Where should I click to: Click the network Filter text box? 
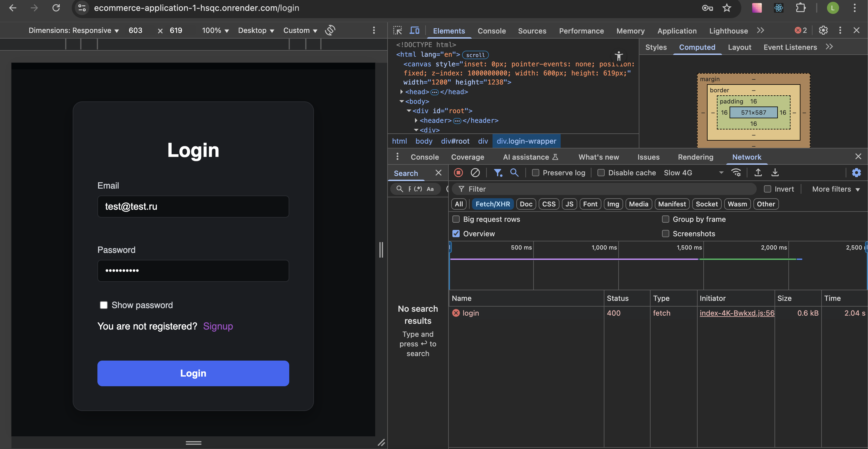coord(604,189)
